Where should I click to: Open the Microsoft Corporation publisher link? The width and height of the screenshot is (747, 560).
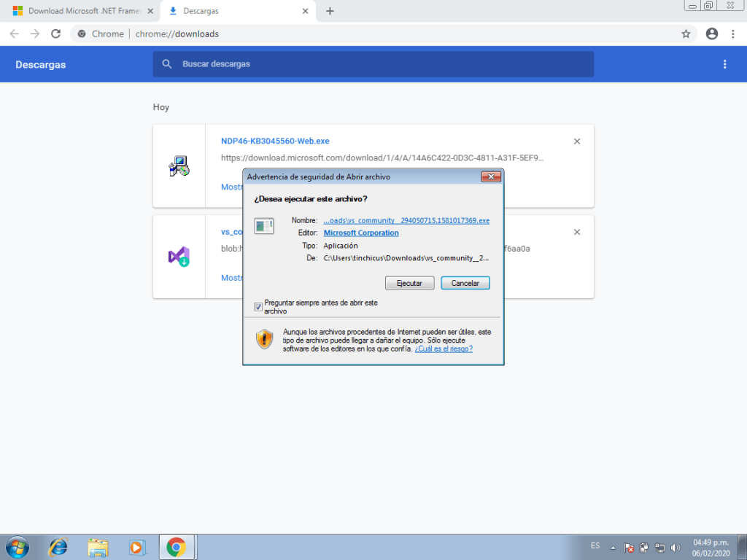pyautogui.click(x=361, y=233)
